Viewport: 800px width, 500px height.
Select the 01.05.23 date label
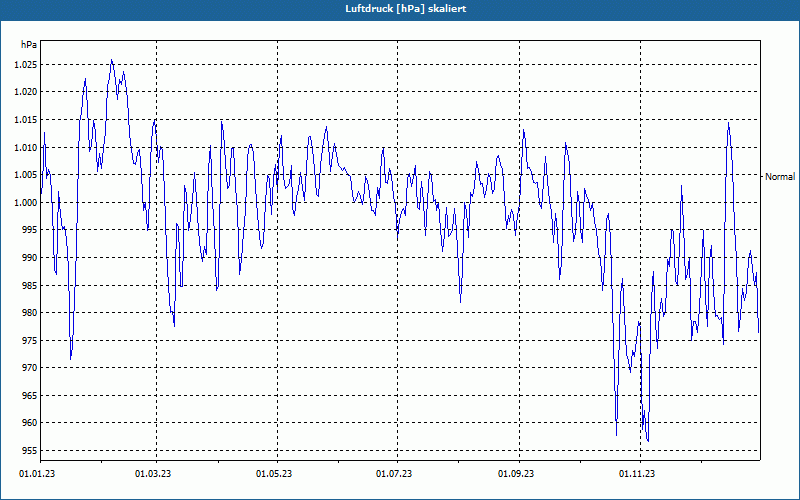point(274,474)
